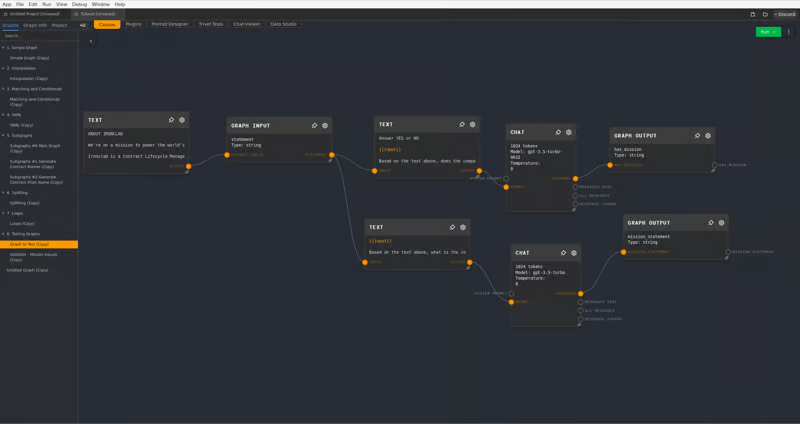Toggle the System Prompt port on the lower Chat node
The height and width of the screenshot is (424, 800).
[x=511, y=293]
